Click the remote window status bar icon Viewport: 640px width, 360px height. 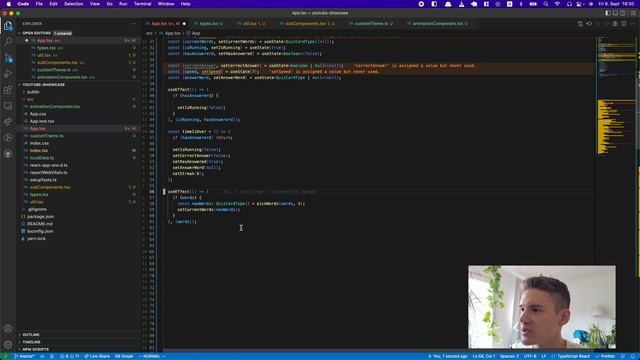click(x=5, y=356)
